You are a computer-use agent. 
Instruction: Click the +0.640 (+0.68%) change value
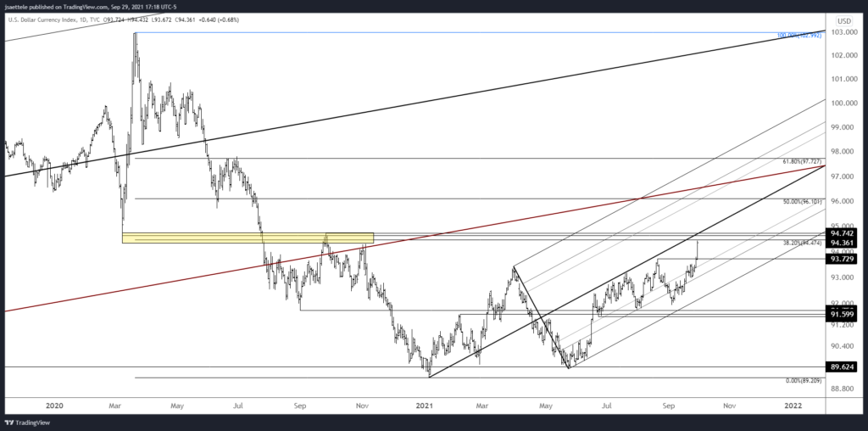[220, 21]
